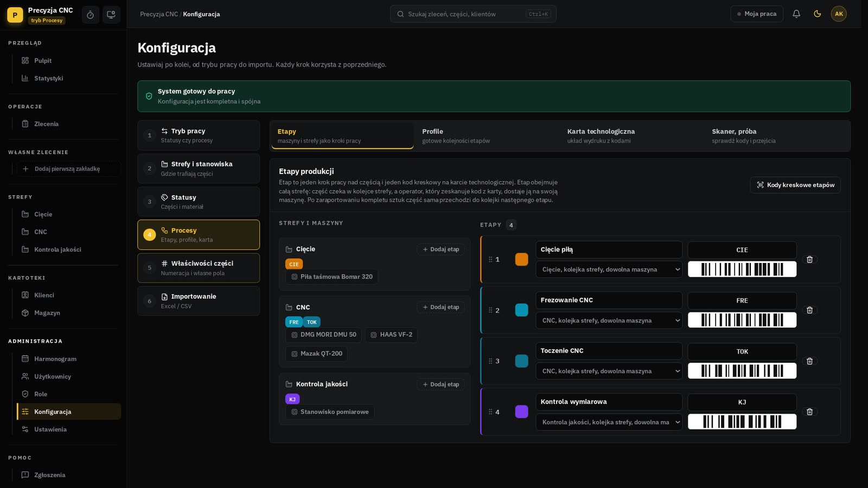Click the search field for orders and parts
Screen dimensions: 868x488
473,14
